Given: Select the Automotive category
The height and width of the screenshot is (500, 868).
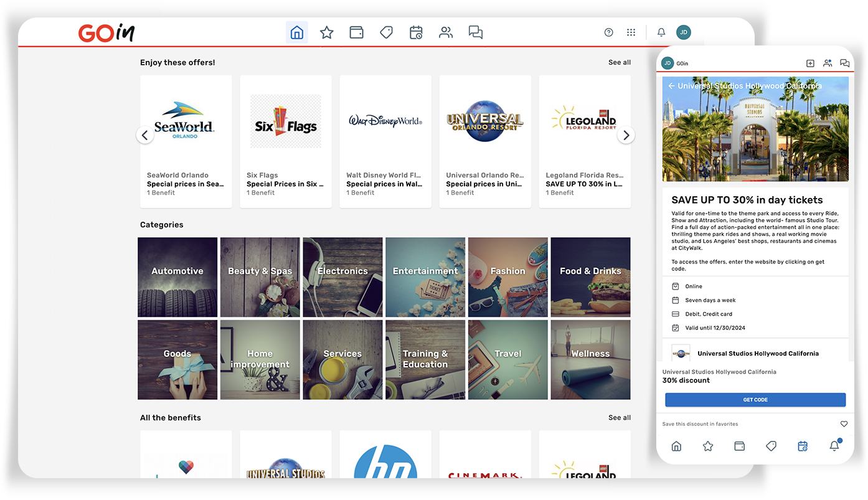Looking at the screenshot, I should pyautogui.click(x=177, y=277).
